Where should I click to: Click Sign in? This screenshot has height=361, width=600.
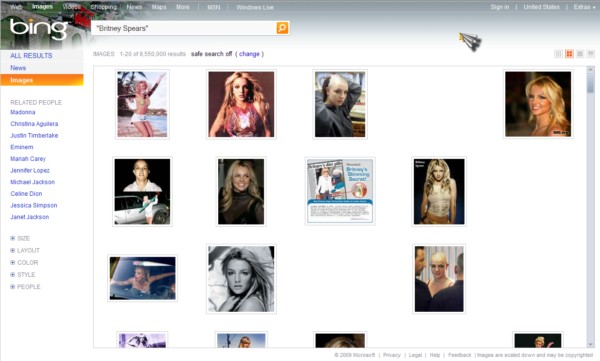pyautogui.click(x=500, y=7)
